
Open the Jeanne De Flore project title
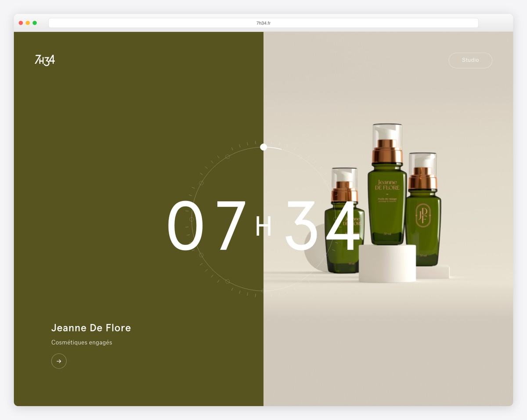tap(91, 328)
